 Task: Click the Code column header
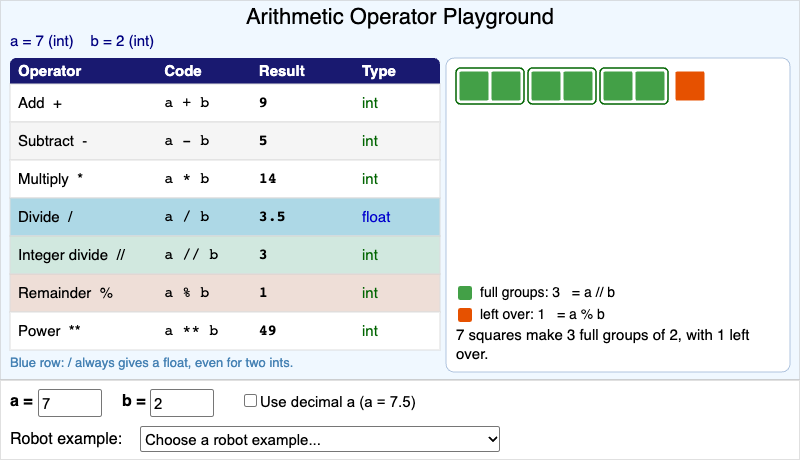pyautogui.click(x=183, y=71)
